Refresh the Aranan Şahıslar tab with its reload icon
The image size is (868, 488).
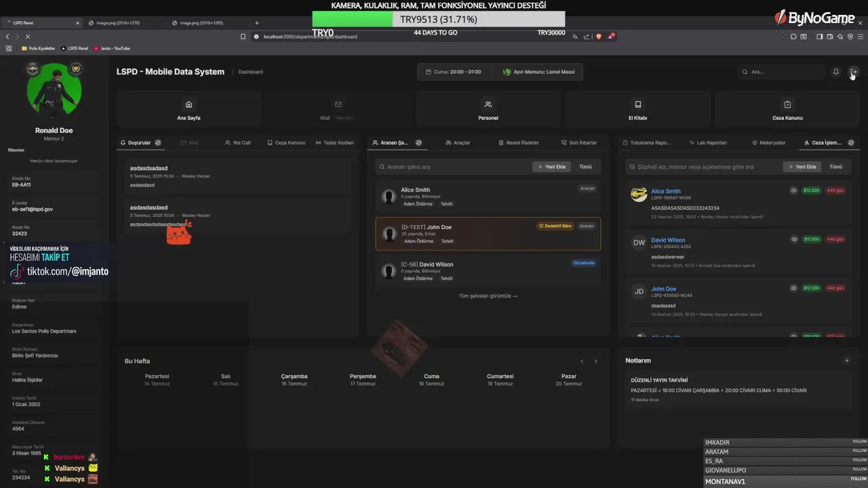(418, 143)
